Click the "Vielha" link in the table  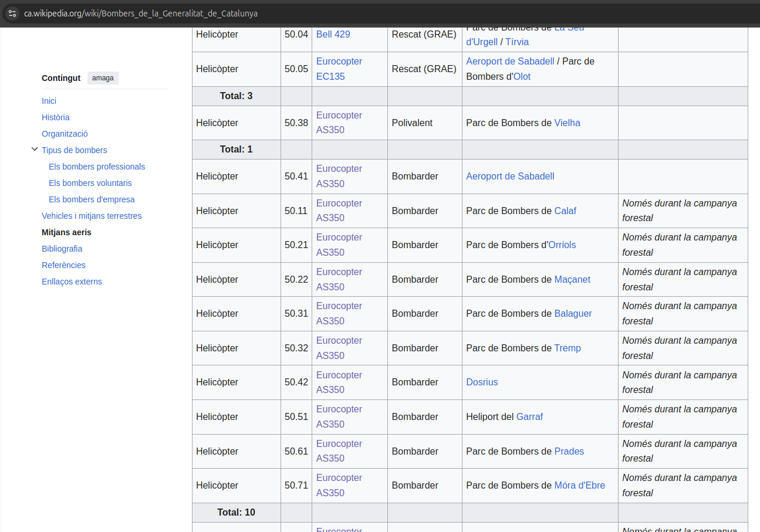(x=567, y=123)
